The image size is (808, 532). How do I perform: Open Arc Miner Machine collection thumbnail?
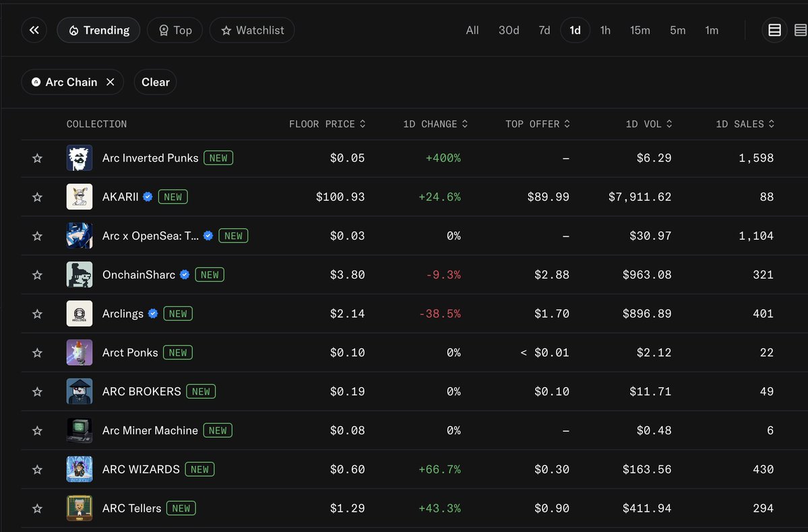tap(80, 430)
